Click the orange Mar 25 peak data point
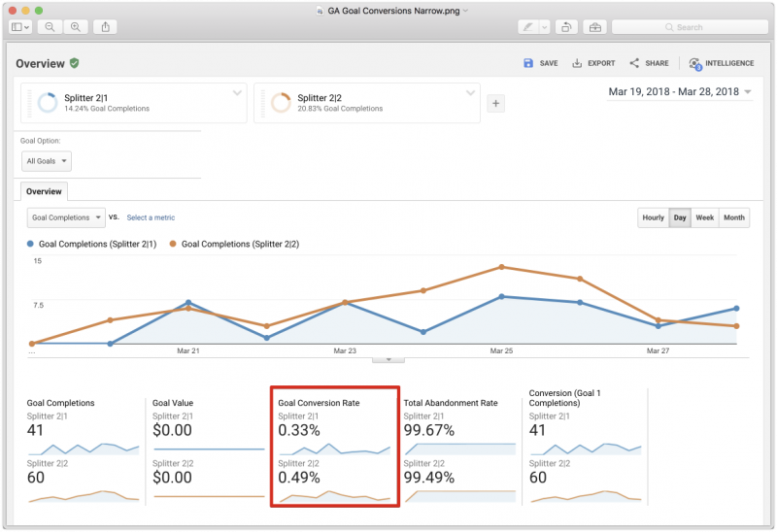The height and width of the screenshot is (532, 777). 501,267
